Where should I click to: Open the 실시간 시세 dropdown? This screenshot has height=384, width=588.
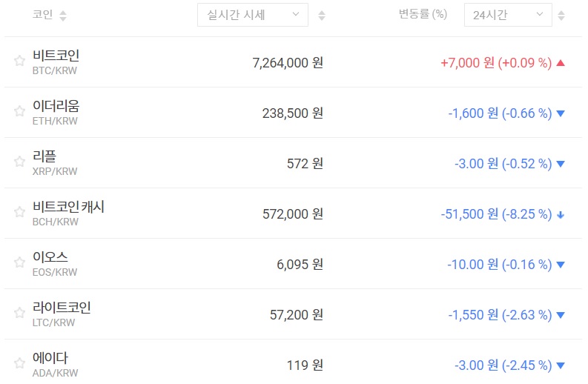(252, 15)
